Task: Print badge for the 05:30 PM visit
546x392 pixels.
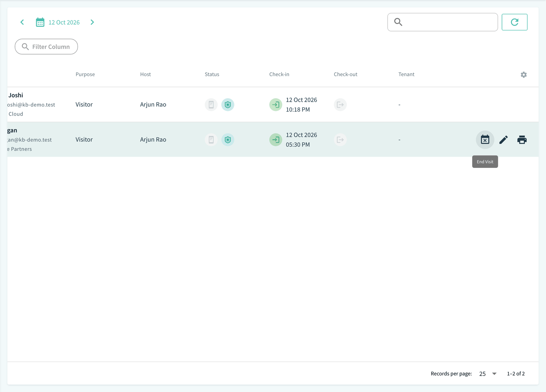Action: click(x=522, y=140)
